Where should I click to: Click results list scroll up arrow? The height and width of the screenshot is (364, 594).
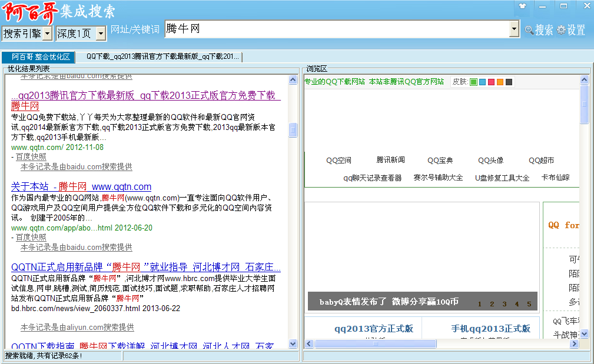click(x=293, y=80)
